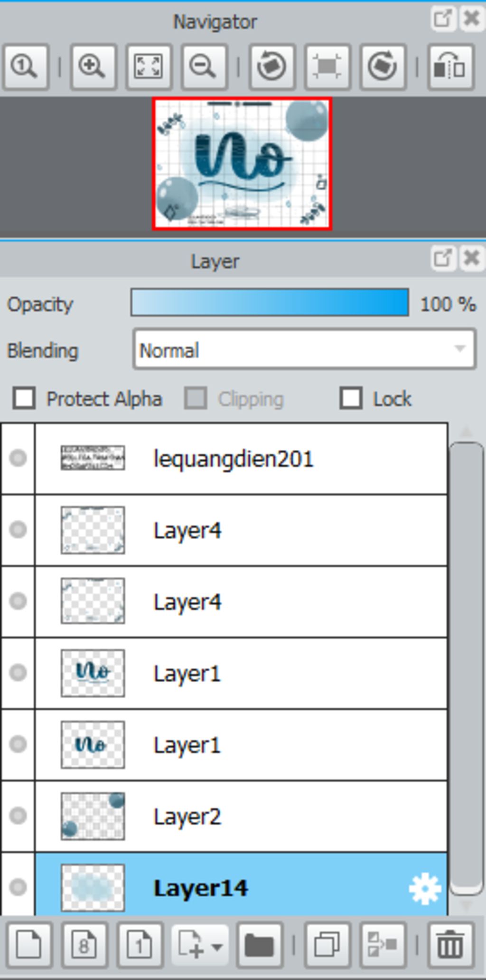486x980 pixels.
Task: Duplicate the current layer
Action: (327, 945)
